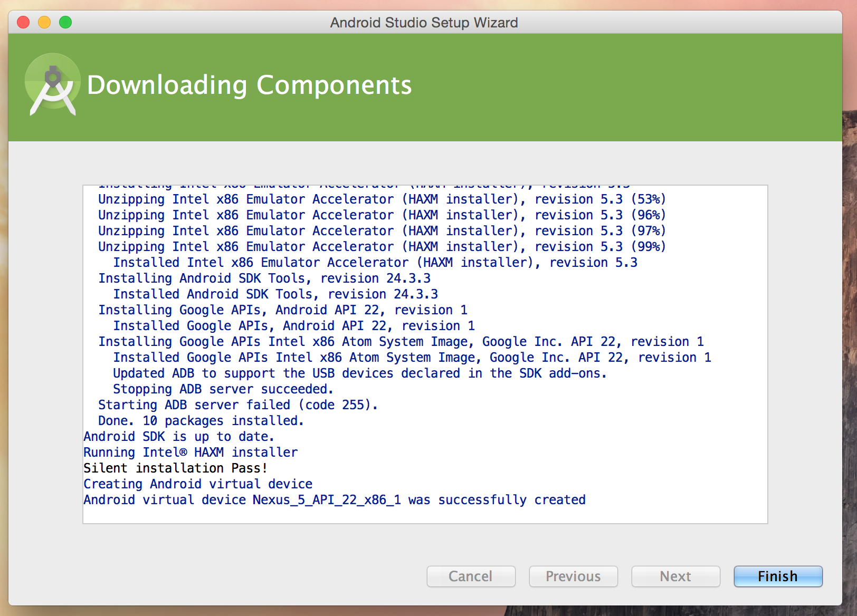Click 'Installing Google APIs, Android API 22' line
Screen dimensions: 857x616
[283, 310]
